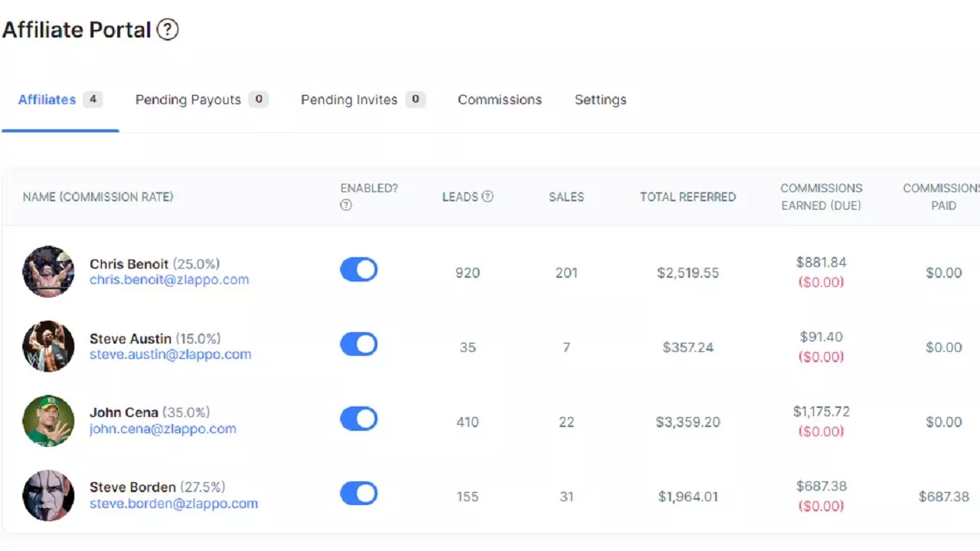Click the help icon beside Affiliate Portal title
Image resolution: width=980 pixels, height=551 pixels.
tap(167, 30)
